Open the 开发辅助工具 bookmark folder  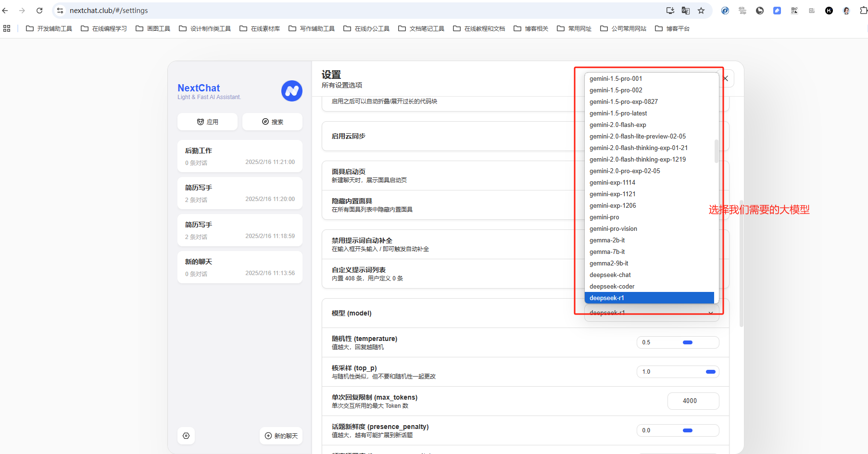point(49,29)
